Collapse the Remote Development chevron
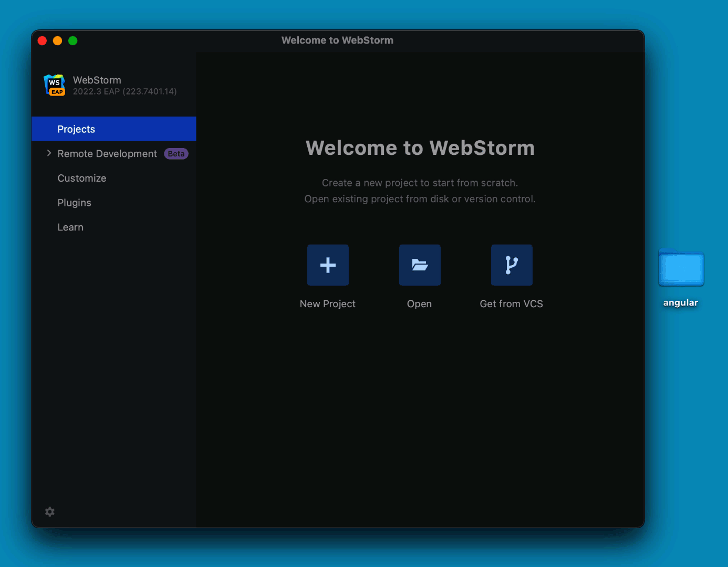 [x=49, y=153]
